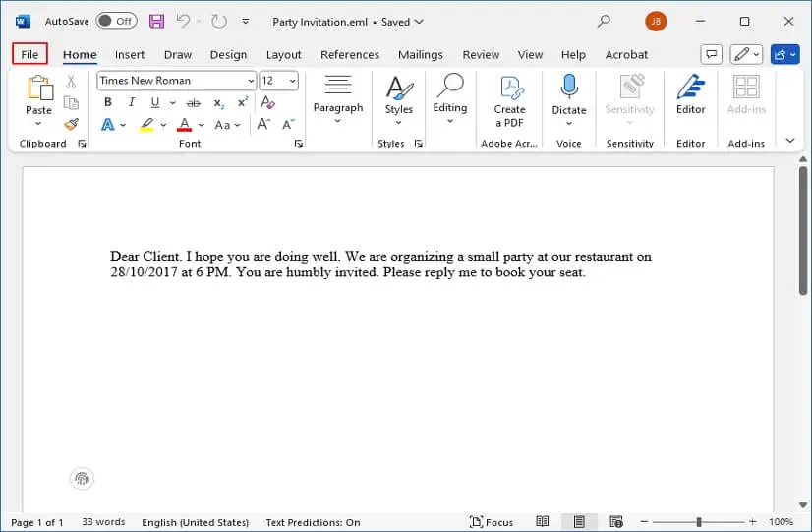Click Text Predictions: On status
Viewport: 812px width, 532px height.
(x=313, y=522)
